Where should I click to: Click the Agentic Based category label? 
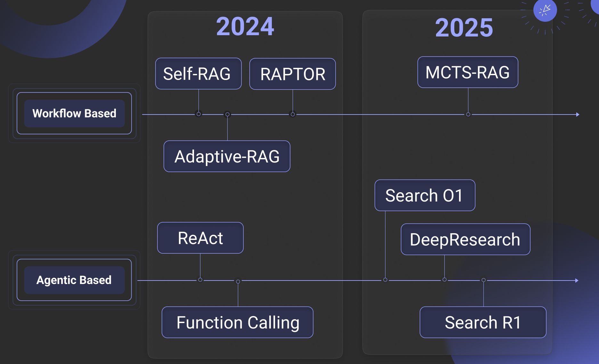[74, 280]
